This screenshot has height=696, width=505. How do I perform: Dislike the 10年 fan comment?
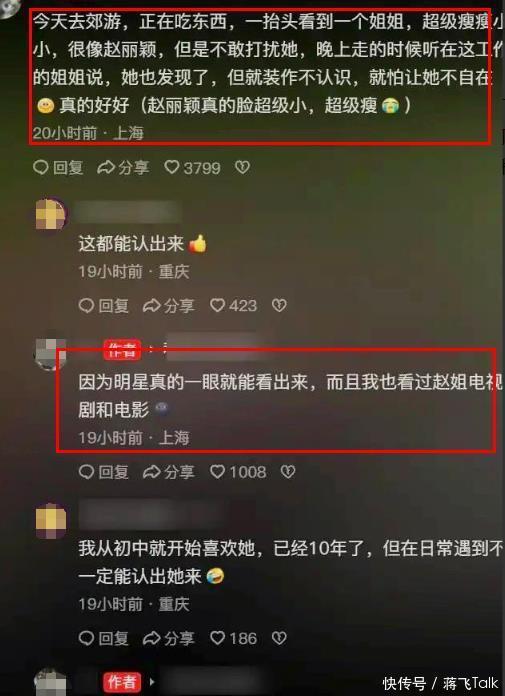point(279,638)
